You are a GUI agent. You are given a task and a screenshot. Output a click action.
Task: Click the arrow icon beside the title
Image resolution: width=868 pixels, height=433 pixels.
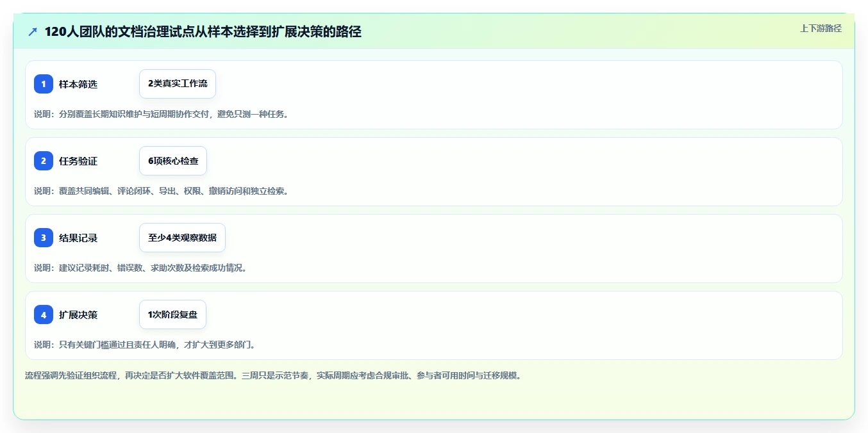[x=33, y=31]
